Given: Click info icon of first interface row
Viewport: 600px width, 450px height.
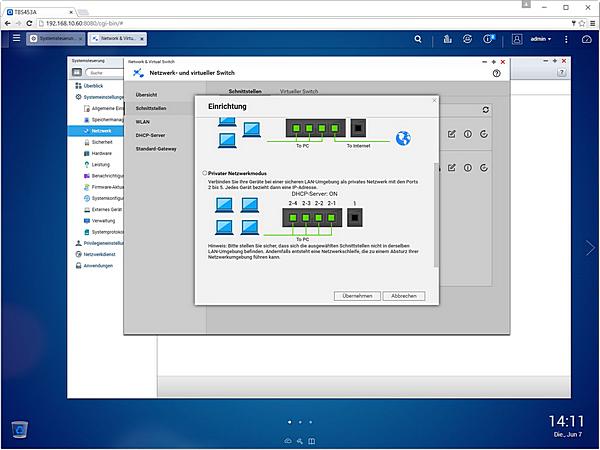Looking at the screenshot, I should point(468,134).
